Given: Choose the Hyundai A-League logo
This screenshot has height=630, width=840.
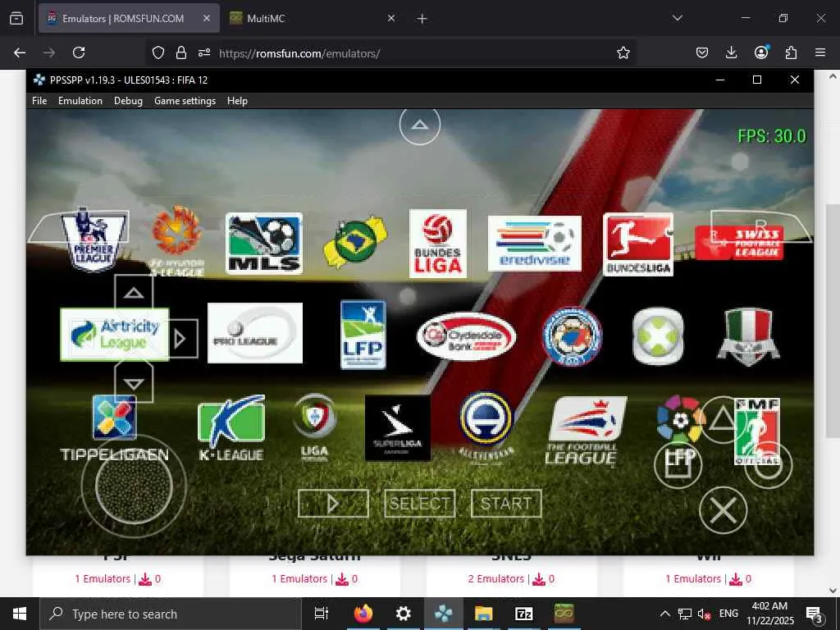Looking at the screenshot, I should [x=177, y=241].
